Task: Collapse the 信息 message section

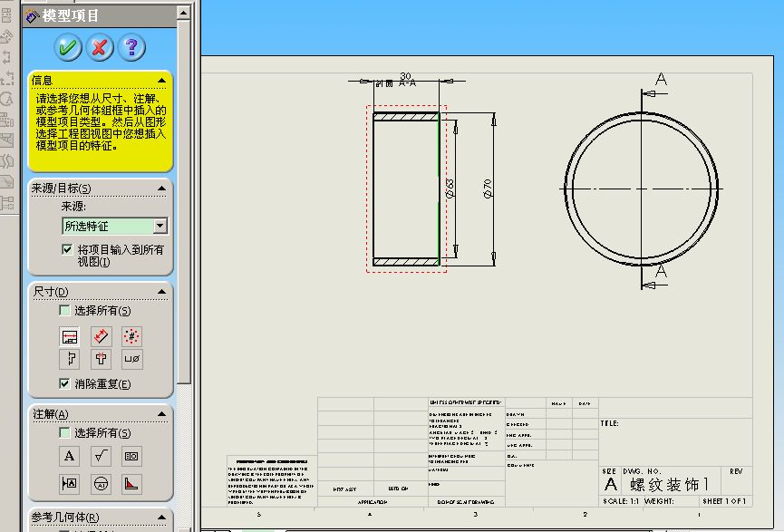Action: coord(161,81)
